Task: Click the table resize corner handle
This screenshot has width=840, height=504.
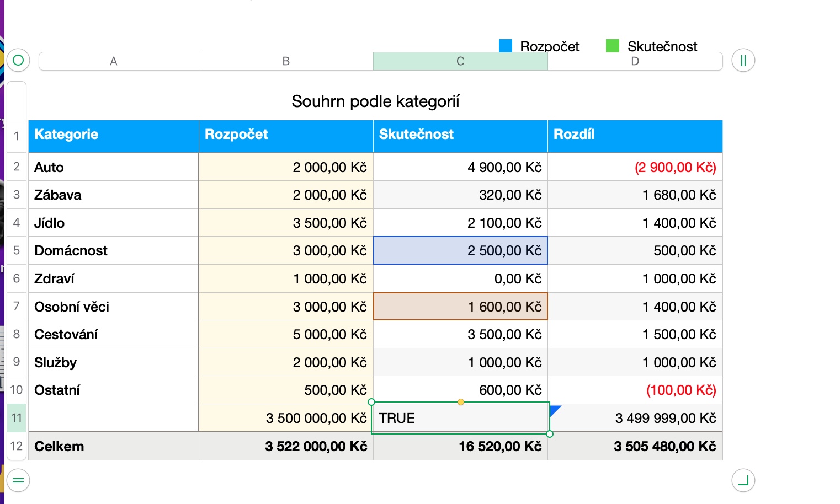Action: tap(743, 480)
